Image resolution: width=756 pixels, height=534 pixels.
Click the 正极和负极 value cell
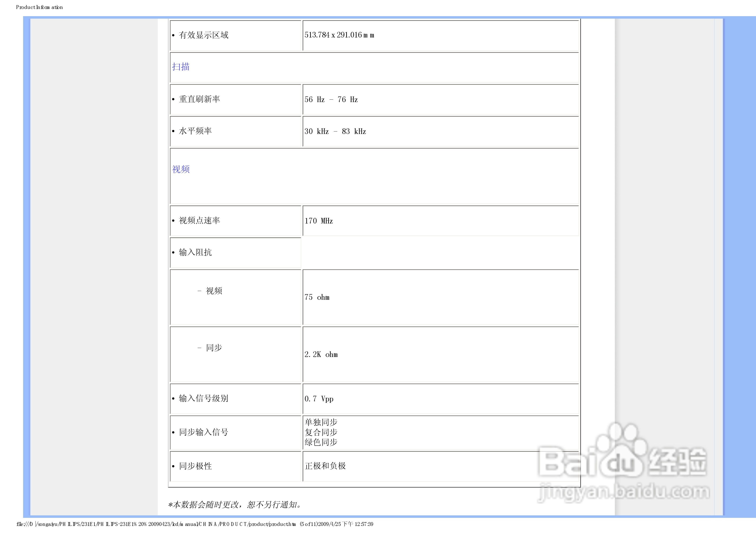click(x=325, y=466)
